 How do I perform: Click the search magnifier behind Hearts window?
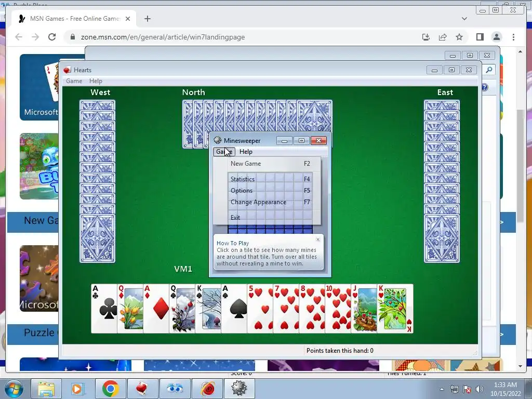coord(489,70)
